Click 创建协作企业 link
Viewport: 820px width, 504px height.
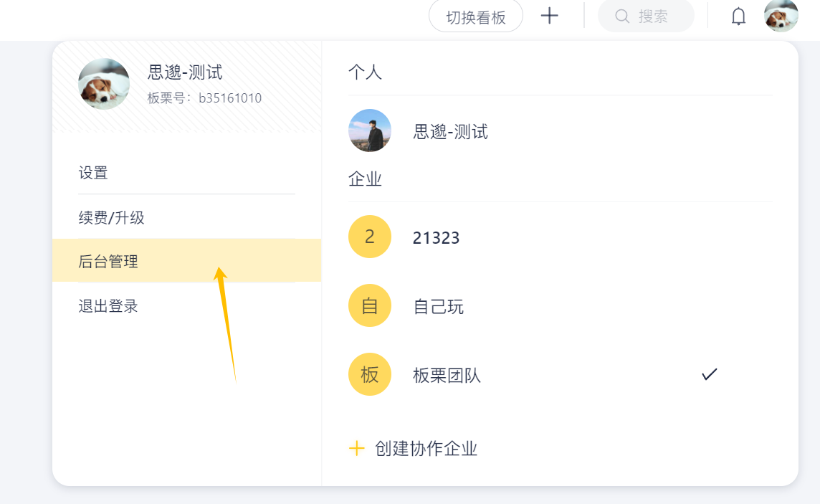point(426,449)
